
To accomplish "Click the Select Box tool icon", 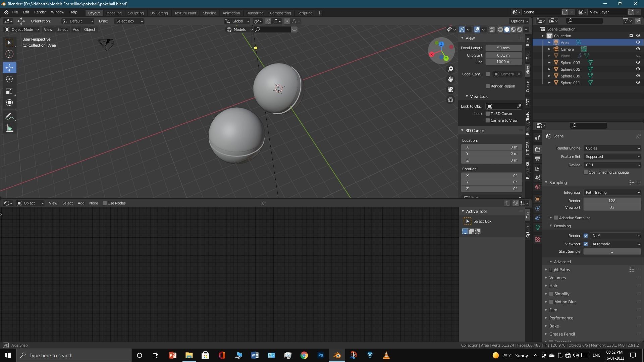I will (x=9, y=42).
